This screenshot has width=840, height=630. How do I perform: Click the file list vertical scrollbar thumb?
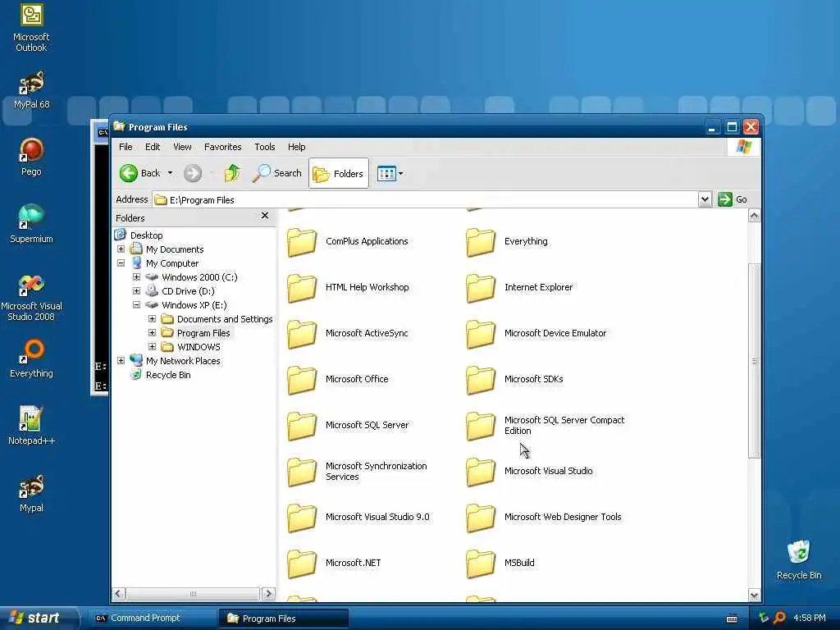coord(755,361)
